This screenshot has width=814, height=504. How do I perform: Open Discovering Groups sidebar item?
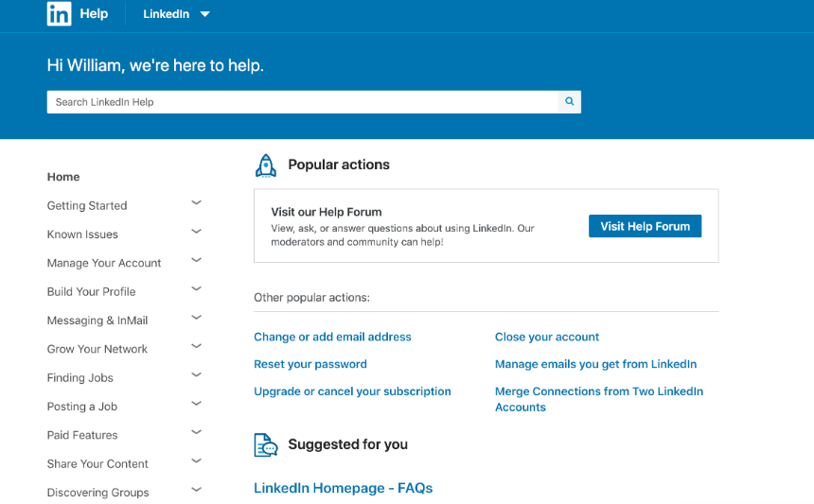coord(98,493)
